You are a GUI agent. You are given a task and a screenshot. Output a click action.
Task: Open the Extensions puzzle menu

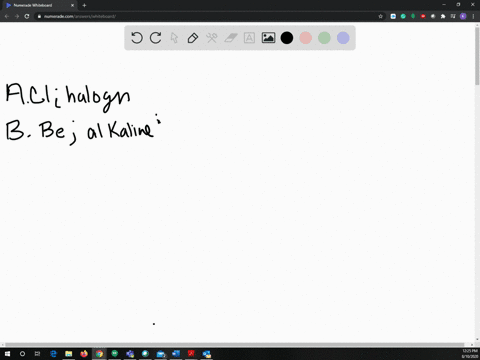point(443,16)
